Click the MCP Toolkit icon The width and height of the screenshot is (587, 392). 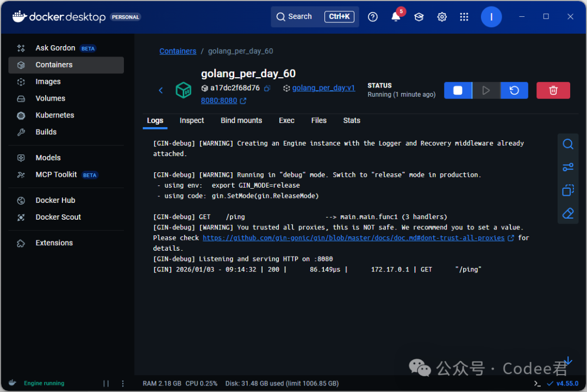pos(21,175)
